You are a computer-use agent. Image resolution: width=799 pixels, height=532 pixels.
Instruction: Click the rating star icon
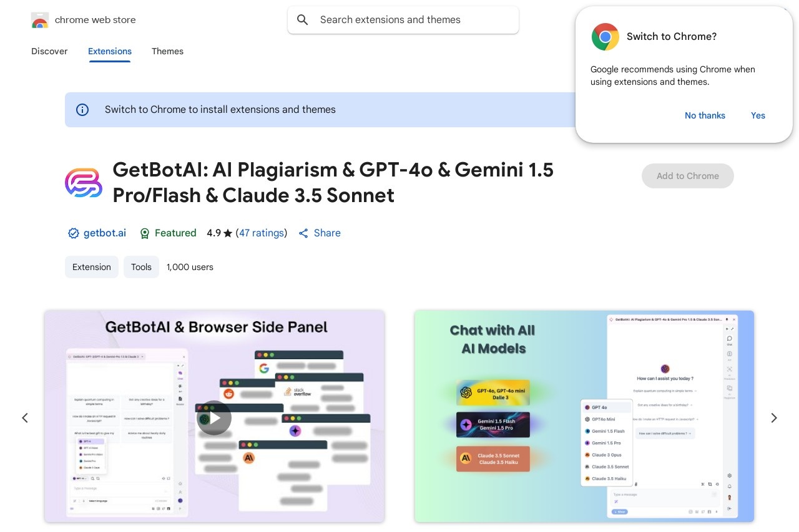[228, 233]
